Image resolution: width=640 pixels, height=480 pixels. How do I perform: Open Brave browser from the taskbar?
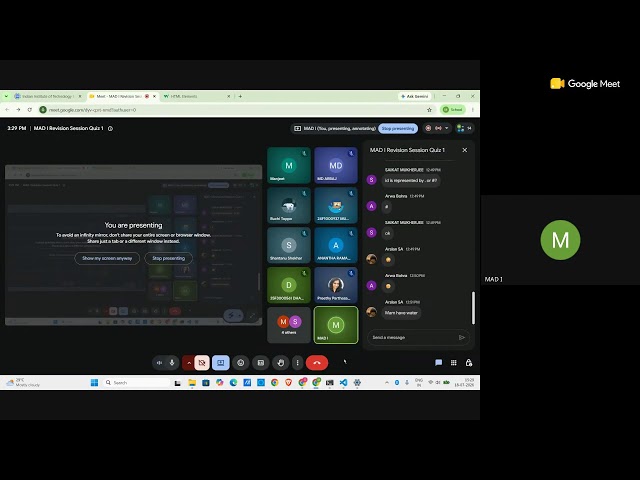[288, 382]
